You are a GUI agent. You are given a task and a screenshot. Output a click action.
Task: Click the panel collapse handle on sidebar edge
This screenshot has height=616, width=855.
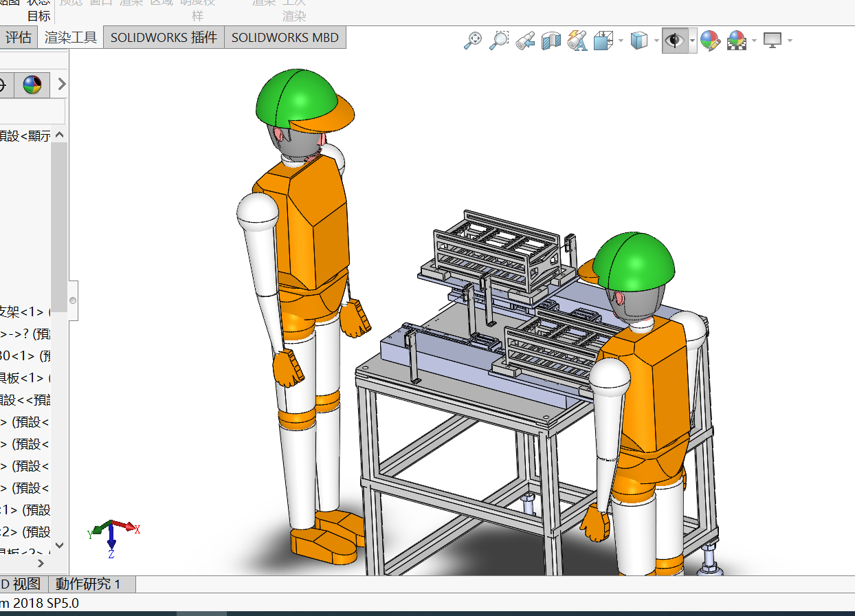[x=73, y=300]
